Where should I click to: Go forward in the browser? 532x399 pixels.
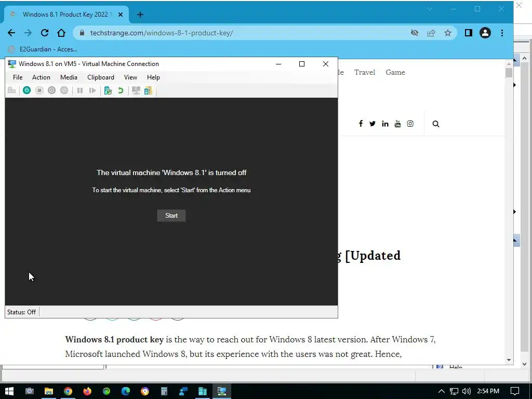pyautogui.click(x=28, y=33)
